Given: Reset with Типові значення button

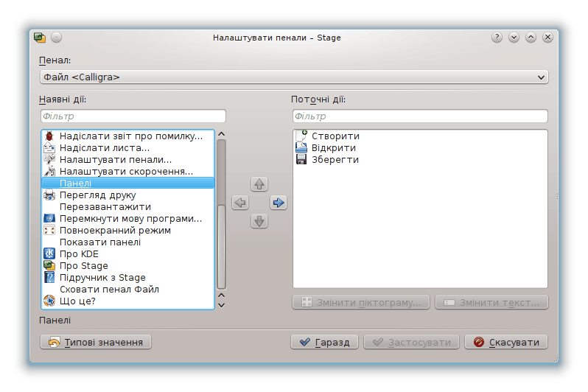Looking at the screenshot, I should [96, 342].
